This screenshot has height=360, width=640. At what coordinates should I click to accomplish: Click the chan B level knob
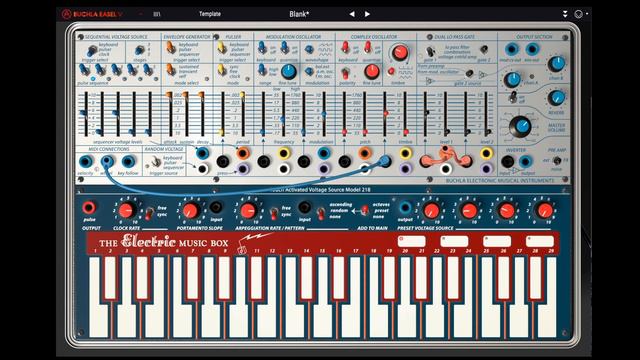click(556, 64)
